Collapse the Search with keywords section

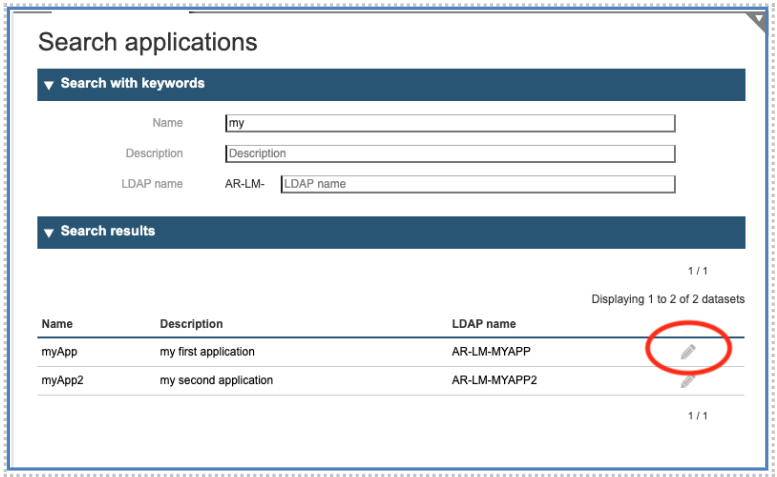[x=49, y=85]
